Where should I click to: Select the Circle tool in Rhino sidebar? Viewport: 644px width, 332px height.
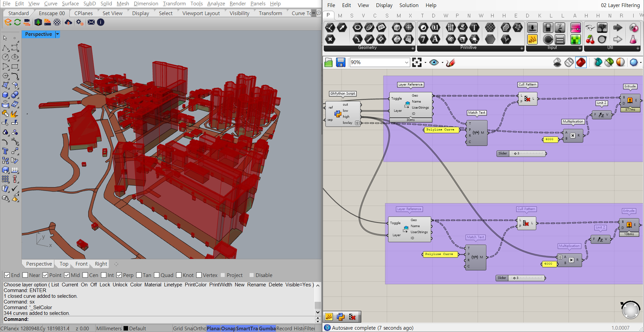pos(5,57)
